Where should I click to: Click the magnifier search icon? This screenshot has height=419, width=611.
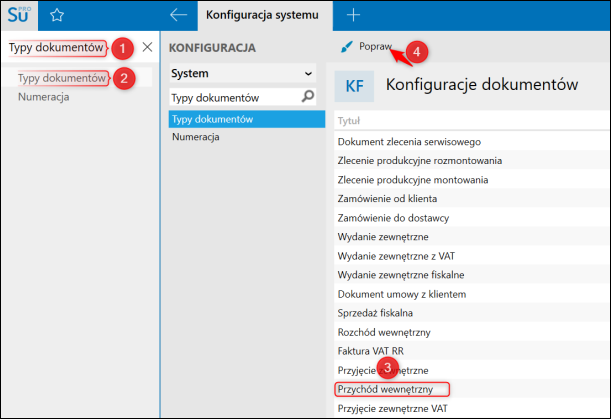[x=308, y=97]
